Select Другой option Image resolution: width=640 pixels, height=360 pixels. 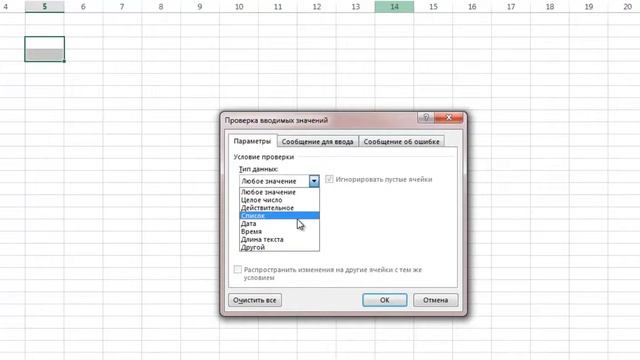click(279, 247)
